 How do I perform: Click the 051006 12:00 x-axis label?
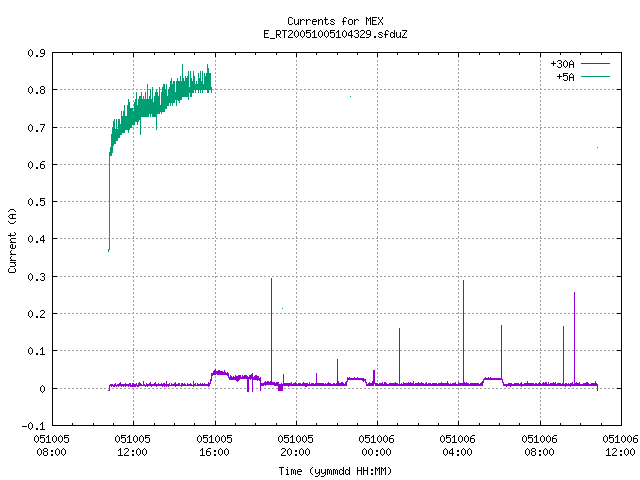620,445
